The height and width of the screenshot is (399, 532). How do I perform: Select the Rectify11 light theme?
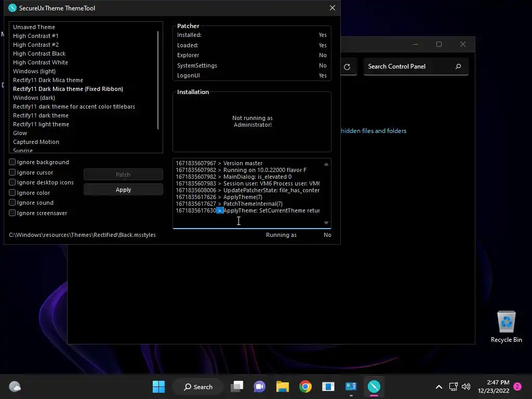41,124
